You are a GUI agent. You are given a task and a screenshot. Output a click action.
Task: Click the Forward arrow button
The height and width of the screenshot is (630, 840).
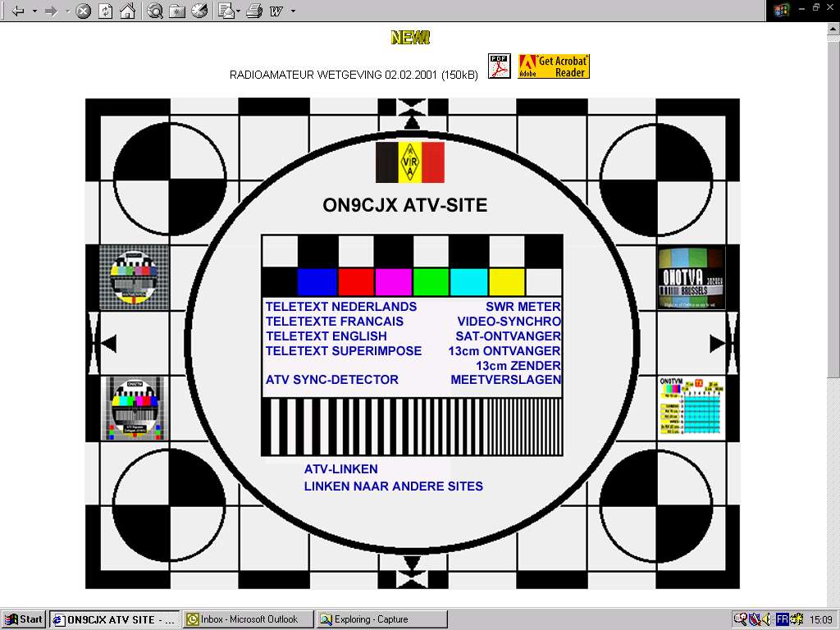click(x=52, y=11)
